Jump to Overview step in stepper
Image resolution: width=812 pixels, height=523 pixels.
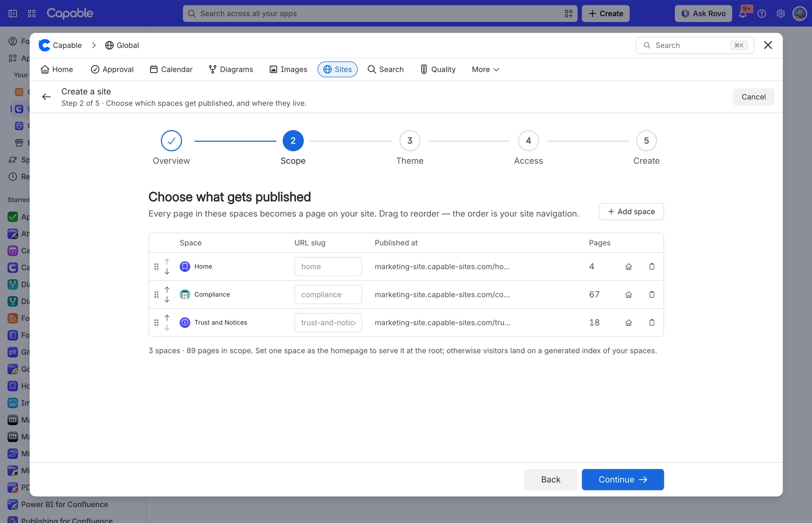pyautogui.click(x=171, y=141)
